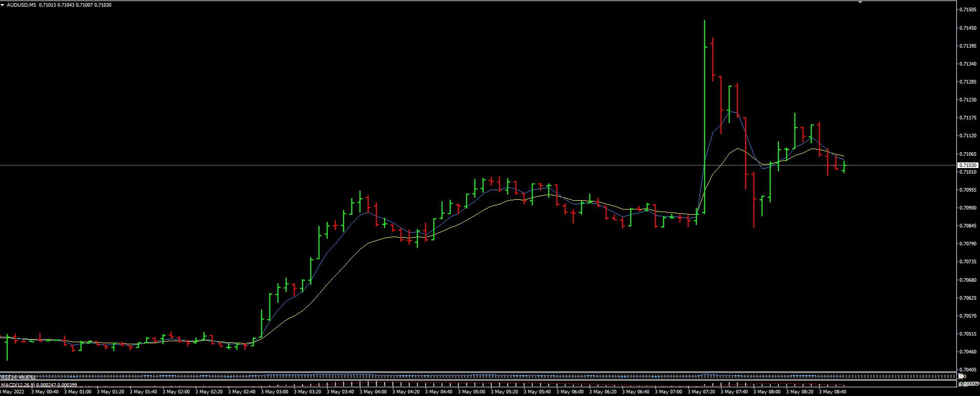The image size is (980, 396).
Task: Click the chart shift triangle marker at top
Action: tap(861, 2)
